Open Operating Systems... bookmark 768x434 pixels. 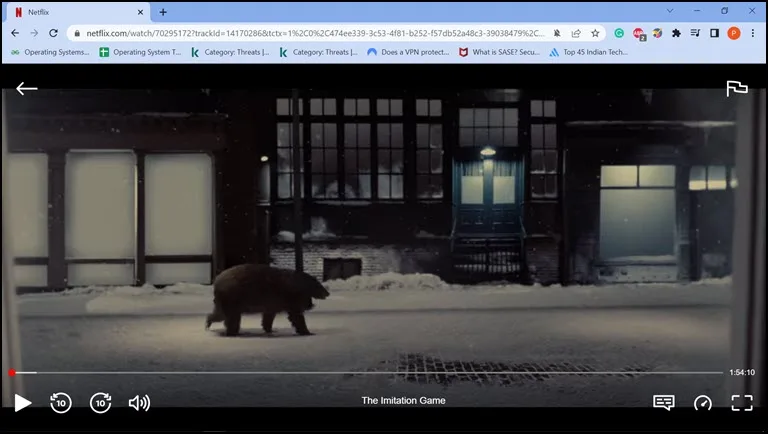pos(50,52)
